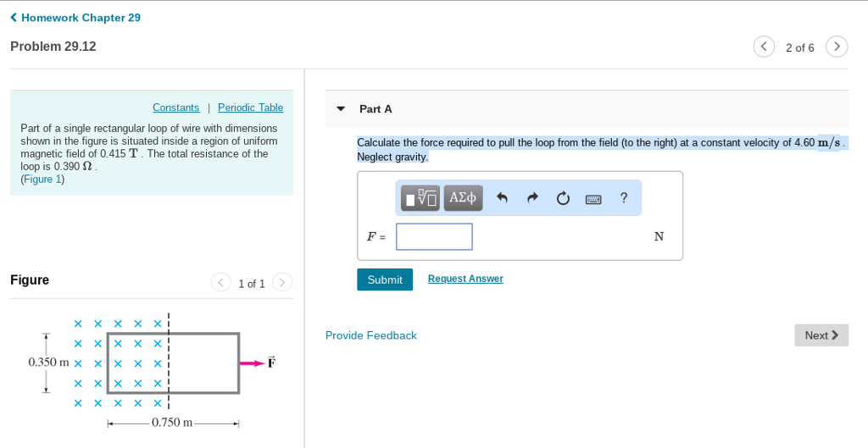868x448 pixels.
Task: Collapse Part A section triangle
Action: [x=341, y=109]
